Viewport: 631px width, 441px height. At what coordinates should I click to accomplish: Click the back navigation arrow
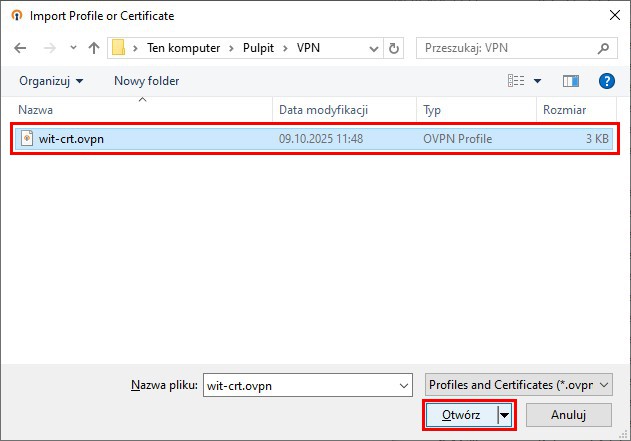pyautogui.click(x=20, y=47)
